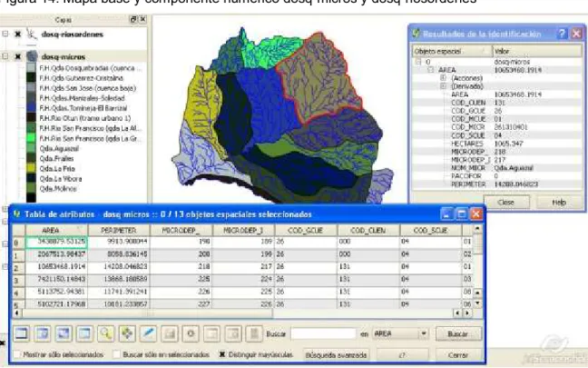
Task: Open the AREA search field dropdown
Action: pyautogui.click(x=424, y=333)
